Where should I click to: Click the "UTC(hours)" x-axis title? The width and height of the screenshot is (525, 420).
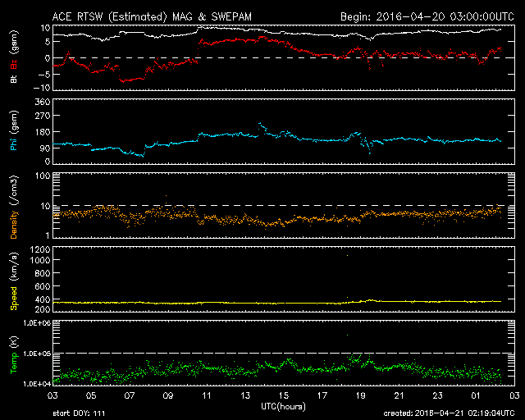pyautogui.click(x=283, y=407)
